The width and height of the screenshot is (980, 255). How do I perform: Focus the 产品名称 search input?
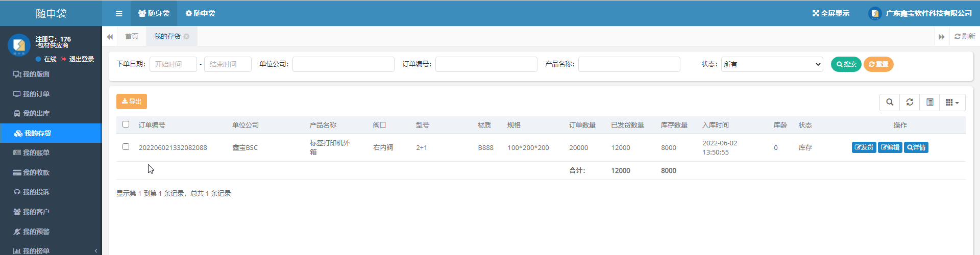pos(629,64)
